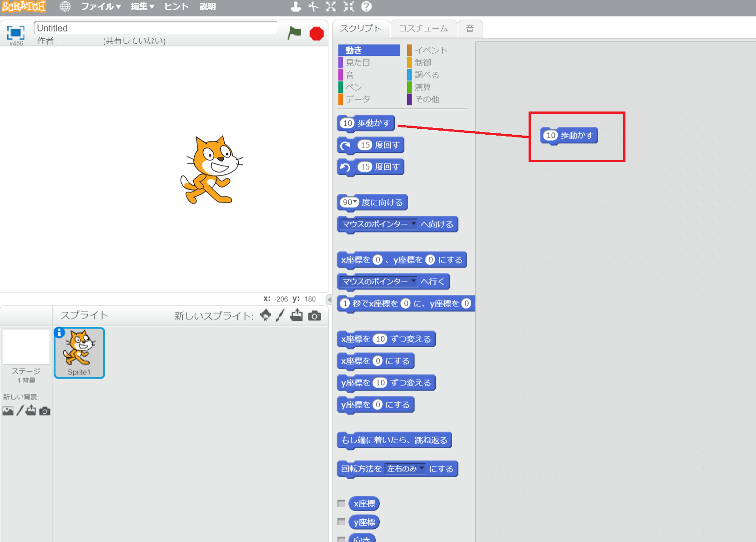The image size is (756, 542).
Task: Select the shrink sprite tool
Action: tap(349, 6)
